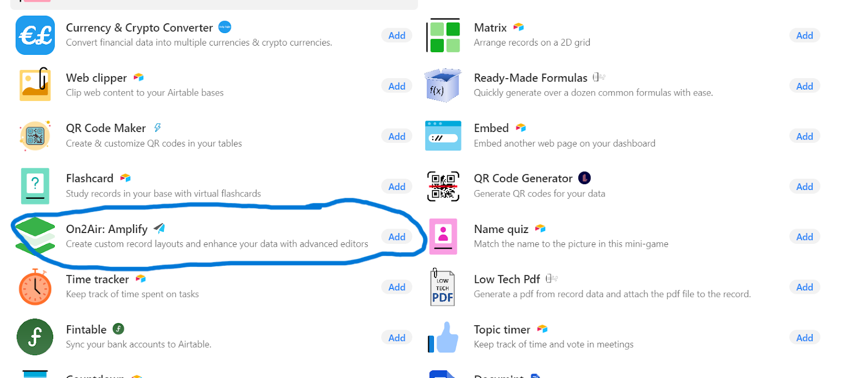Add the Currency & Crypto Converter extension
This screenshot has height=378, width=868.
click(x=397, y=35)
